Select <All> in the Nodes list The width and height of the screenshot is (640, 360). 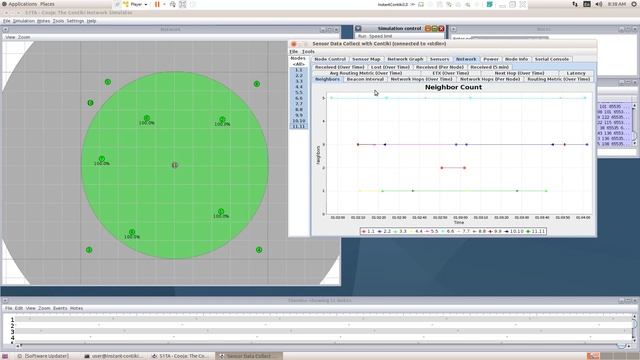(x=299, y=64)
